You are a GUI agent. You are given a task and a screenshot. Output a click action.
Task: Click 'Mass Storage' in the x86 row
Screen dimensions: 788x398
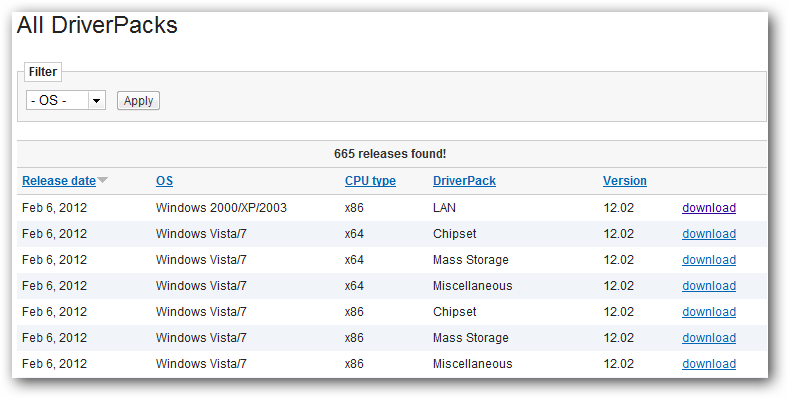[x=471, y=338]
